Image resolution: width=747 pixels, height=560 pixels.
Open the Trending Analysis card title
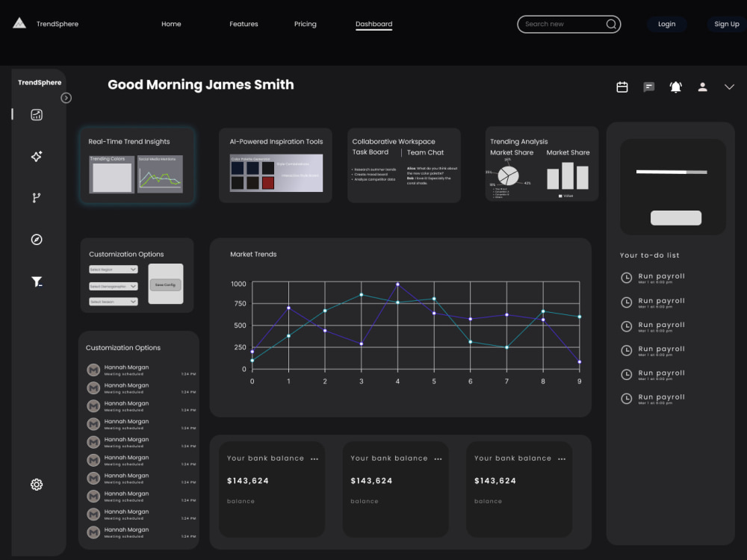[519, 141]
